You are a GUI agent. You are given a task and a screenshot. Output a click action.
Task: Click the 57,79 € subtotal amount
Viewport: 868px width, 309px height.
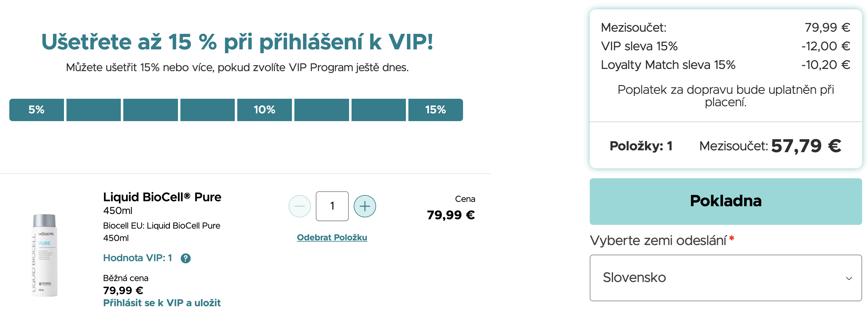pyautogui.click(x=806, y=146)
